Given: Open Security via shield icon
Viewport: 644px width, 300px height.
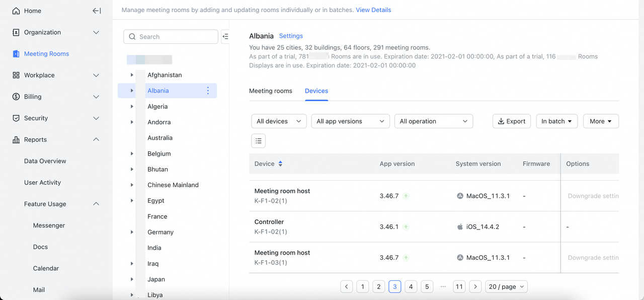Looking at the screenshot, I should coord(16,118).
